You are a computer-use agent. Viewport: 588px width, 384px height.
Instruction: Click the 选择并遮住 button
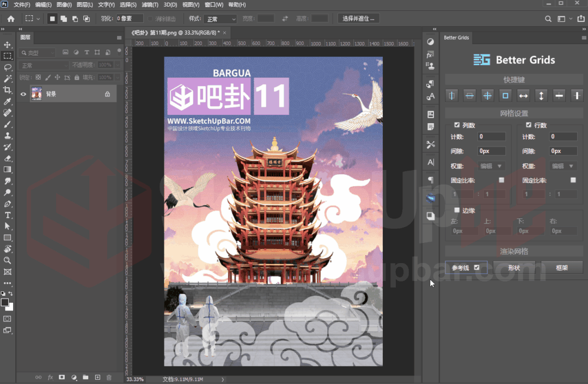358,19
